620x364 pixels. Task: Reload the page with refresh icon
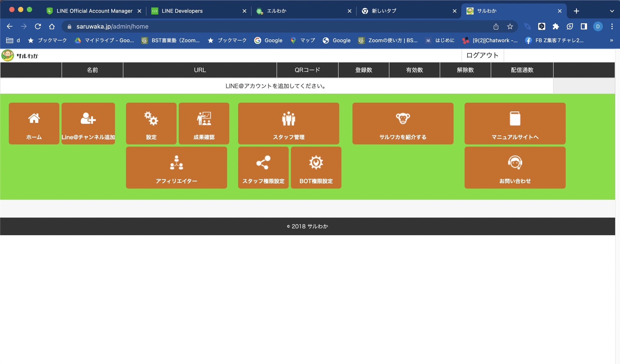38,26
